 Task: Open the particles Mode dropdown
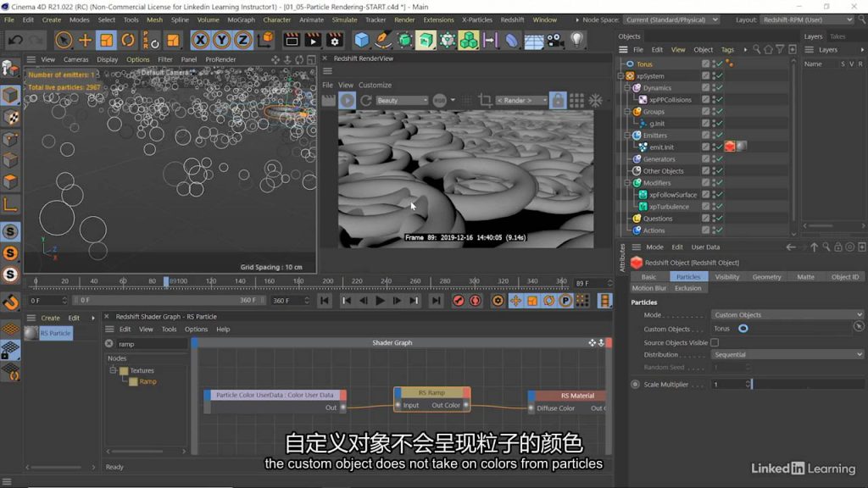[x=787, y=315]
